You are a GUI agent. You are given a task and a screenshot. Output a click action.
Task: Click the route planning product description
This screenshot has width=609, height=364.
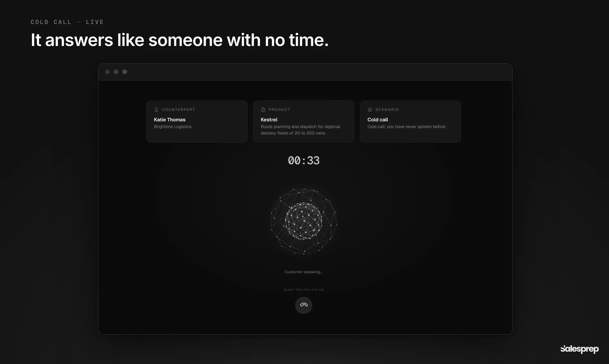300,130
